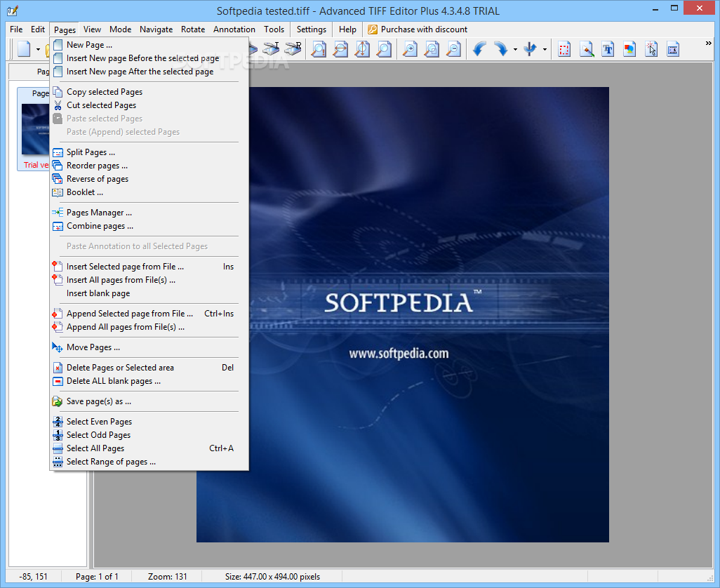Select the brush annotation tool icon

pos(587,48)
